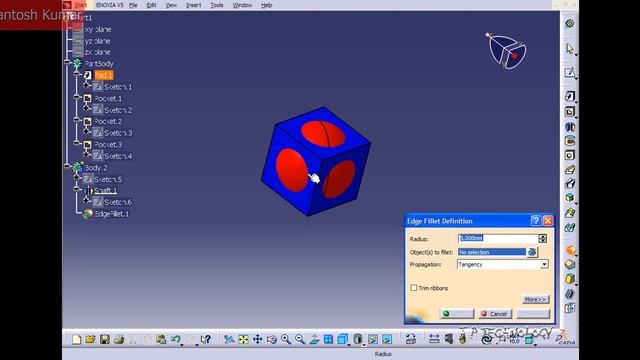The image size is (640, 360).
Task: Open the Edit menu
Action: [x=151, y=5]
